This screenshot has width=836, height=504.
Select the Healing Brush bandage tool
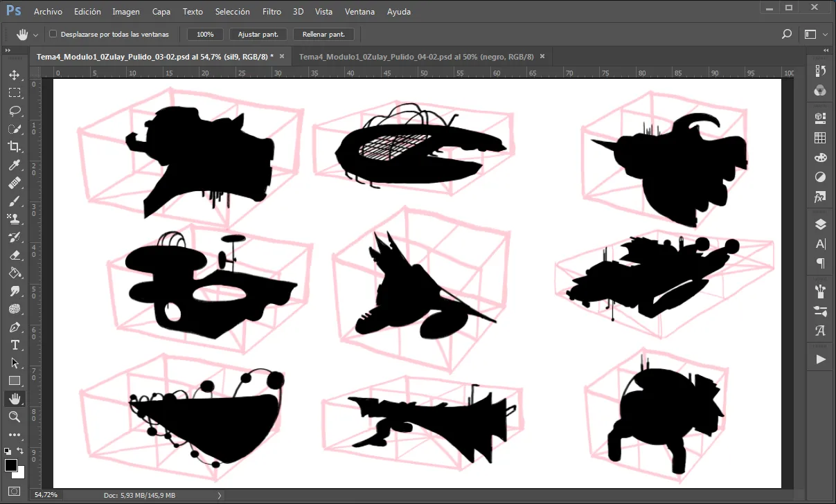pyautogui.click(x=15, y=183)
